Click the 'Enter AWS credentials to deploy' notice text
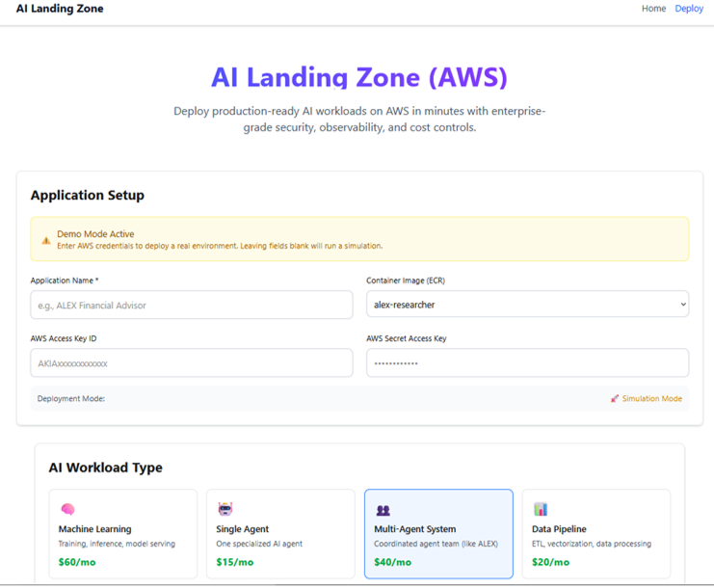714x588 pixels. coord(220,246)
